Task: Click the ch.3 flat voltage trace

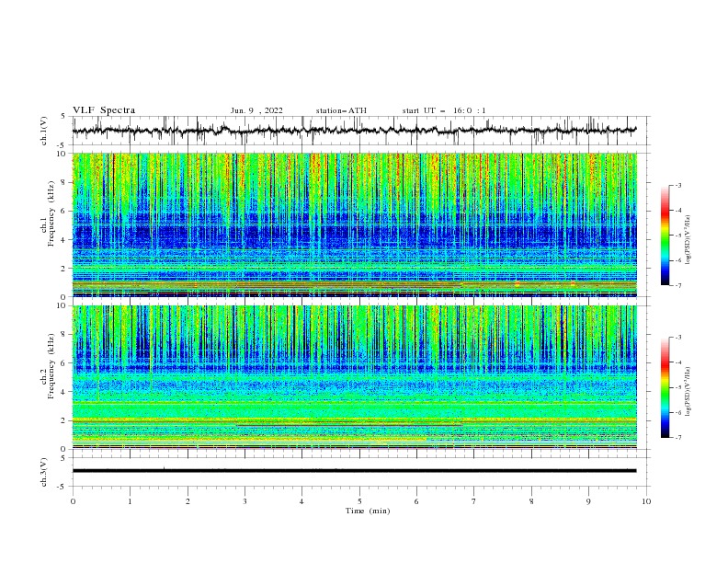Action: pos(354,471)
